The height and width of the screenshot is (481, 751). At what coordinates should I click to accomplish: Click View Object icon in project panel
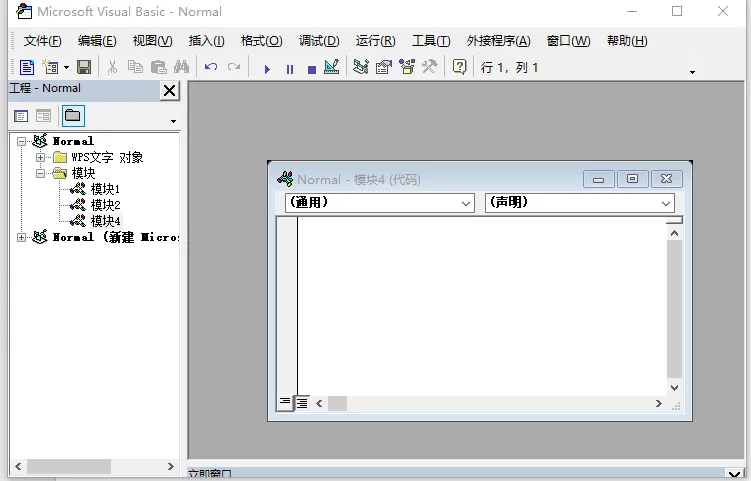click(x=43, y=116)
